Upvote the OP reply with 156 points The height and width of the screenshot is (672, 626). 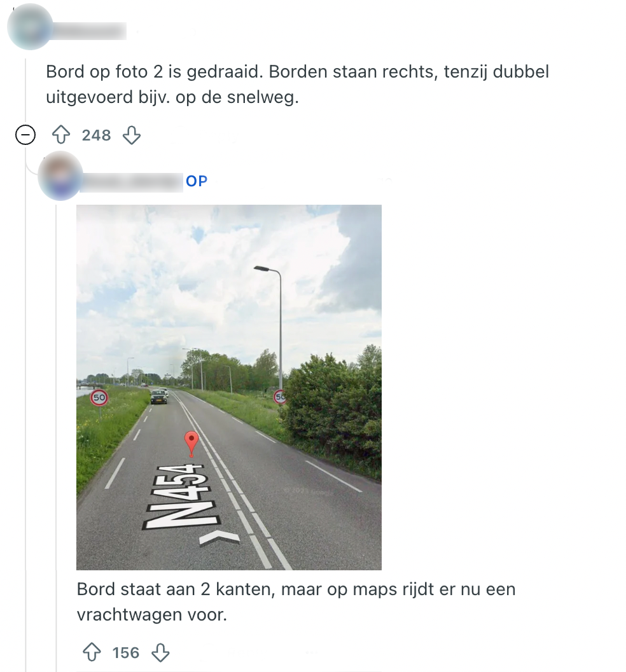pyautogui.click(x=92, y=652)
